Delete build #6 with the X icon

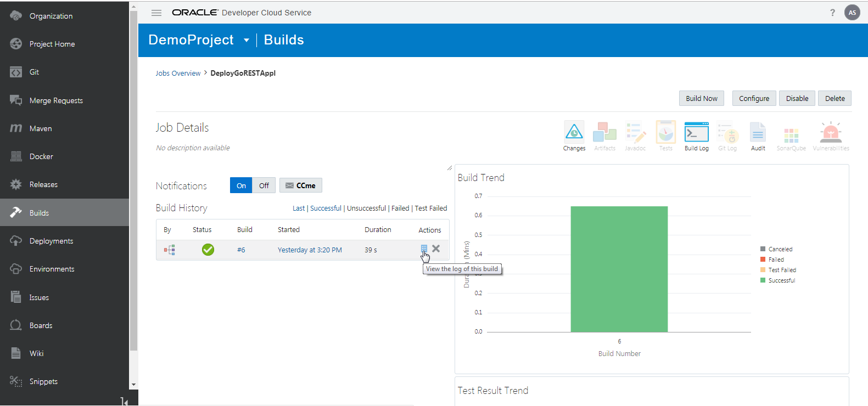[436, 249]
